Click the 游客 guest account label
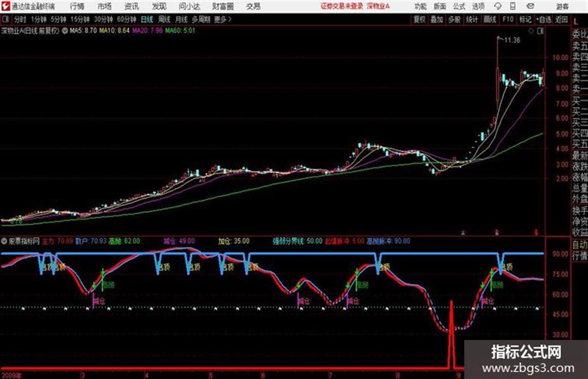 tap(562, 6)
